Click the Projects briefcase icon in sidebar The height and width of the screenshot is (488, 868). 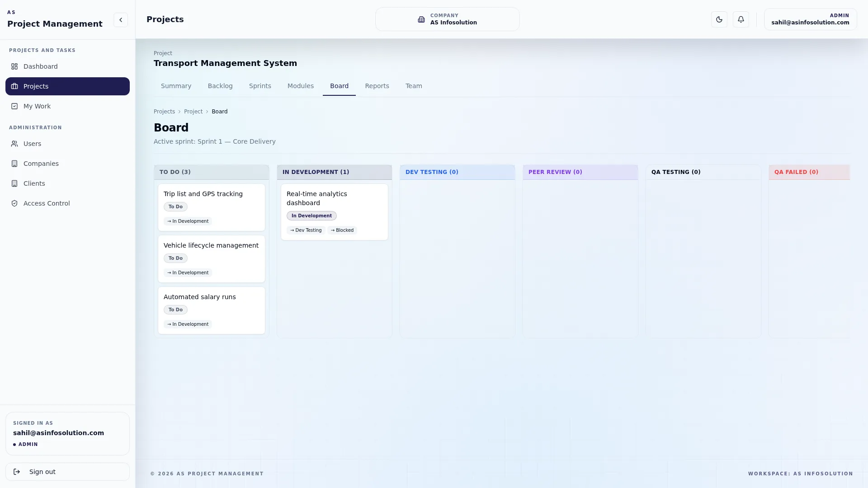tap(14, 86)
